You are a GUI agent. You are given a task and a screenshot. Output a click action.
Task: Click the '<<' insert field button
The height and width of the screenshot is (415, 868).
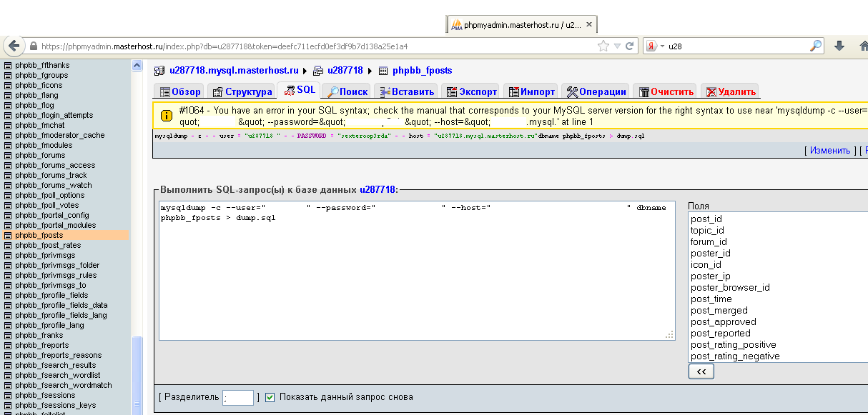[701, 371]
